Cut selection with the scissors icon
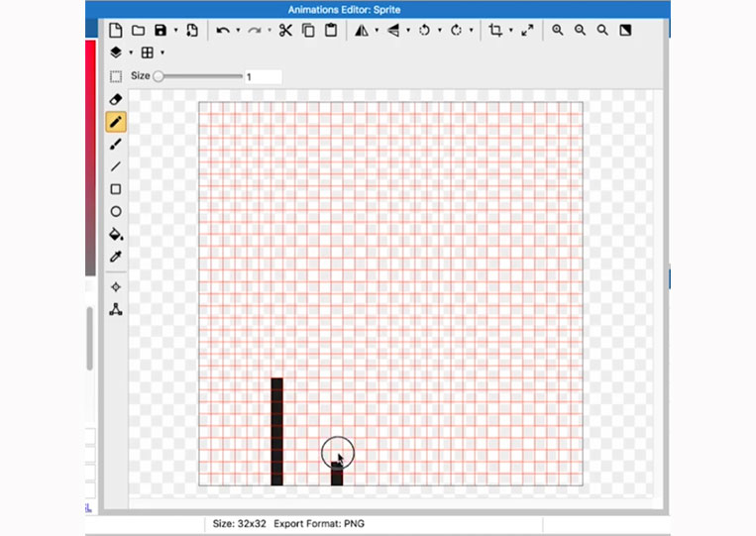The image size is (756, 536). click(285, 31)
